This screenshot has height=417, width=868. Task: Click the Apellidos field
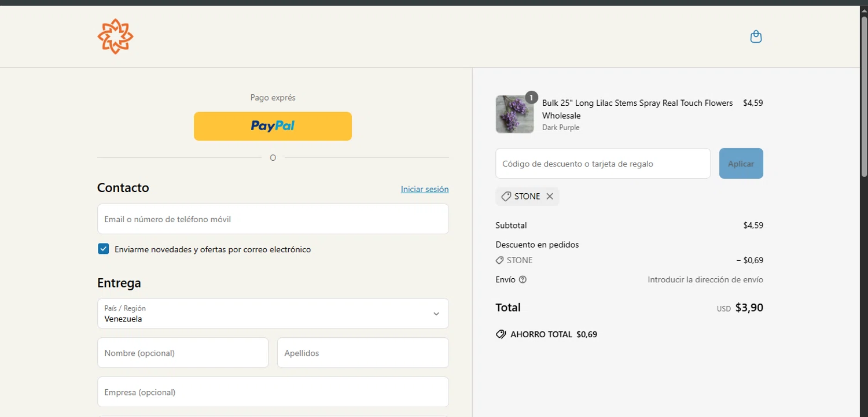(x=363, y=353)
